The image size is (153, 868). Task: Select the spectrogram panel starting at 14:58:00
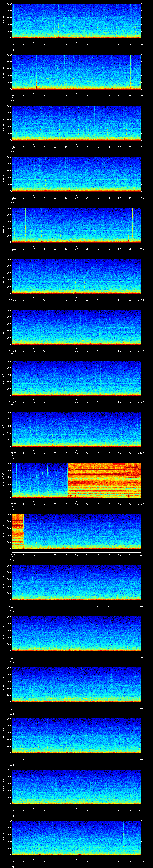(77, 735)
